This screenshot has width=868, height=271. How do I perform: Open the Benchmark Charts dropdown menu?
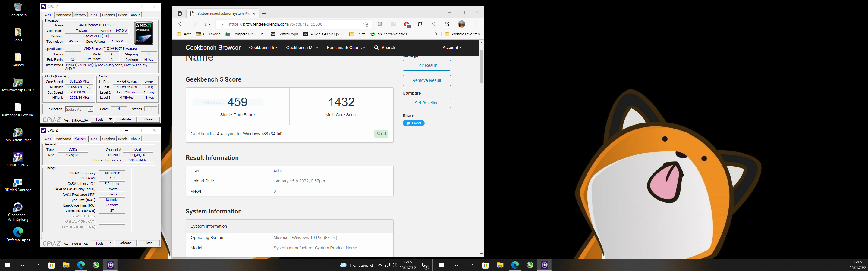346,48
